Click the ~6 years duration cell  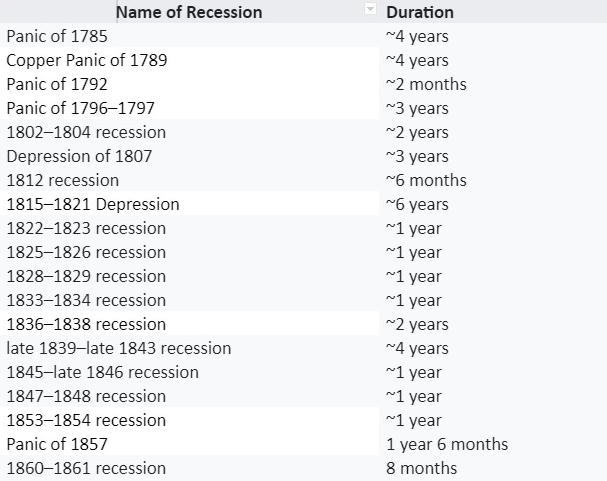click(417, 204)
